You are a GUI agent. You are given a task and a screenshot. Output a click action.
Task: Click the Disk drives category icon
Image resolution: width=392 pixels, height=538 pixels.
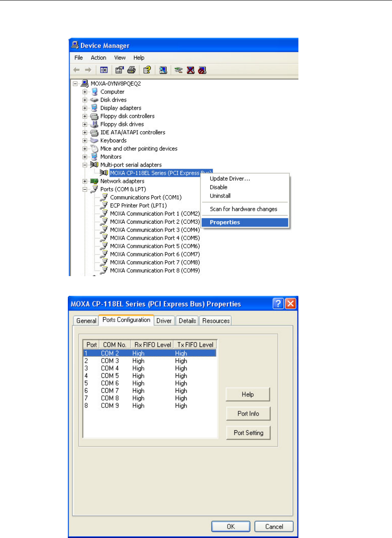click(94, 100)
